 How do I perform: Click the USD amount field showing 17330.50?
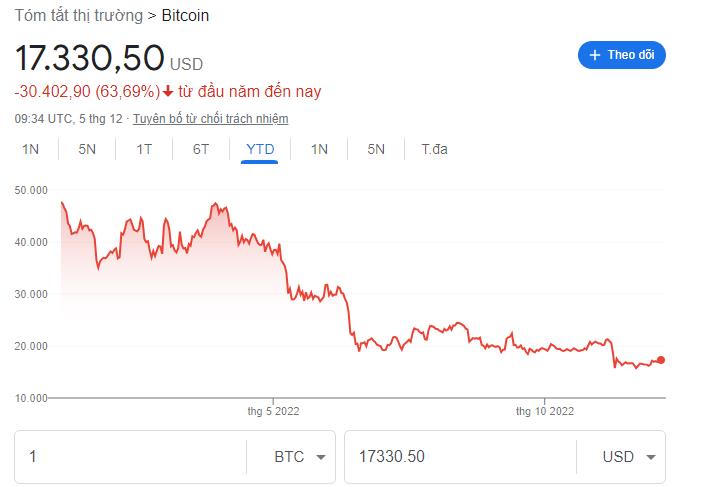coord(460,457)
